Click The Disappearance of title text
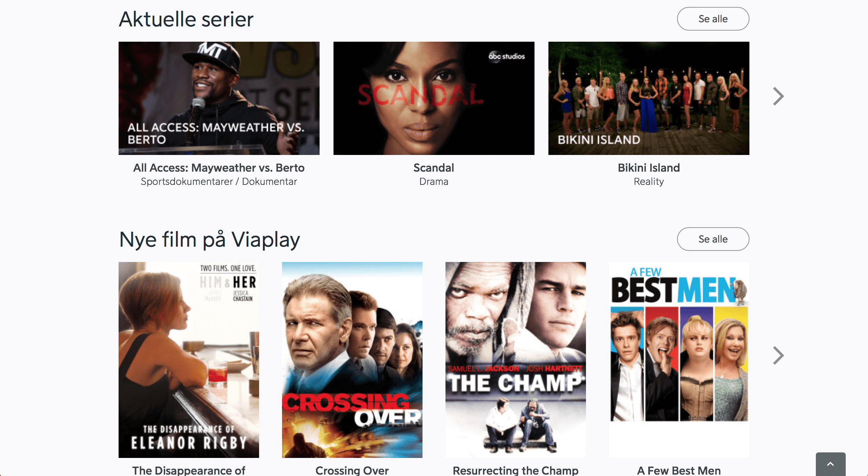 189,470
